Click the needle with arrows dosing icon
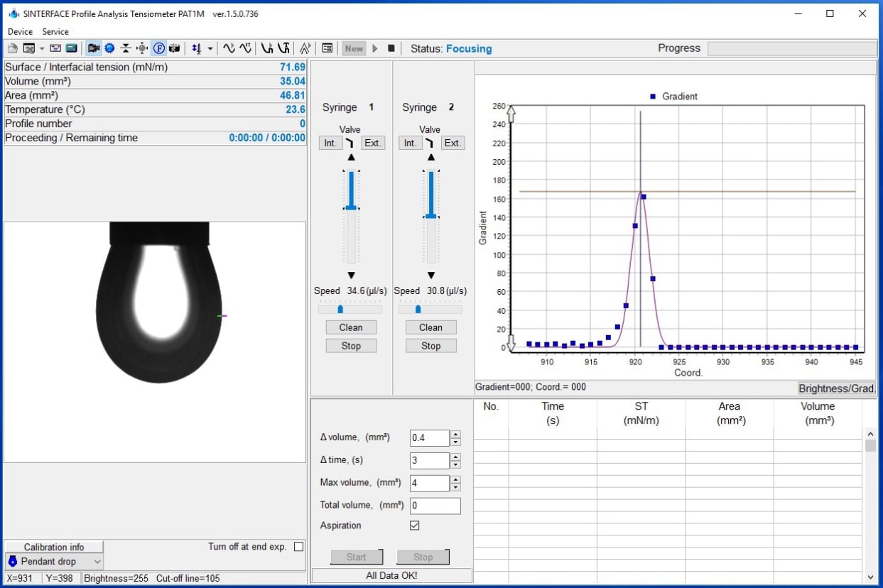This screenshot has height=588, width=883. [x=197, y=48]
